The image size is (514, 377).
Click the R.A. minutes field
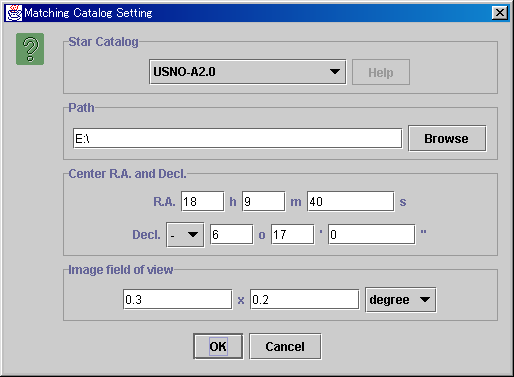[x=263, y=201]
